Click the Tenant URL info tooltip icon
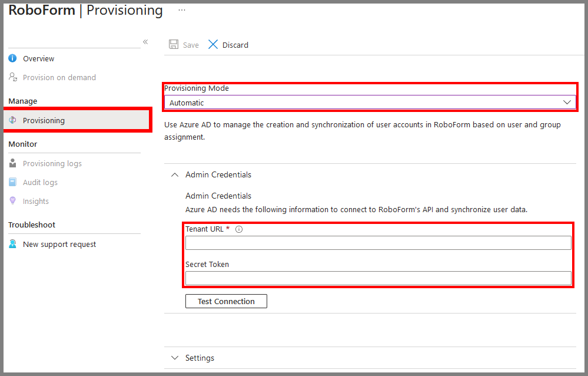 pyautogui.click(x=239, y=229)
